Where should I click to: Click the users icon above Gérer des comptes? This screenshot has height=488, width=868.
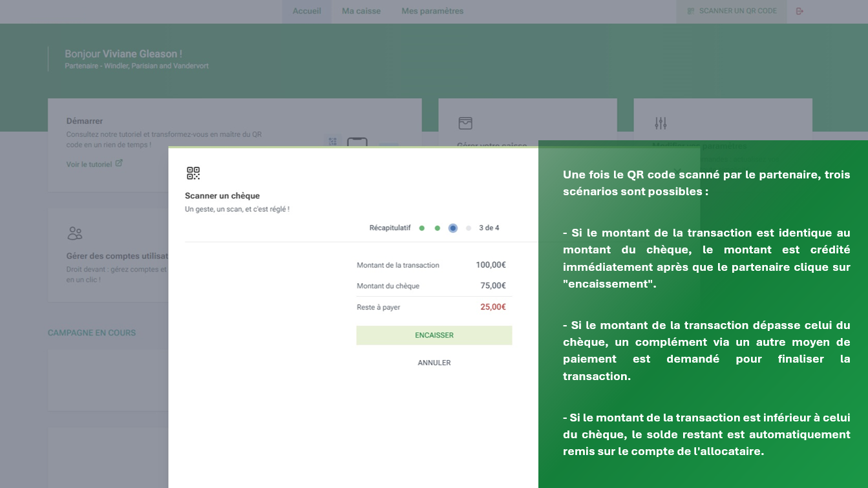(x=75, y=233)
